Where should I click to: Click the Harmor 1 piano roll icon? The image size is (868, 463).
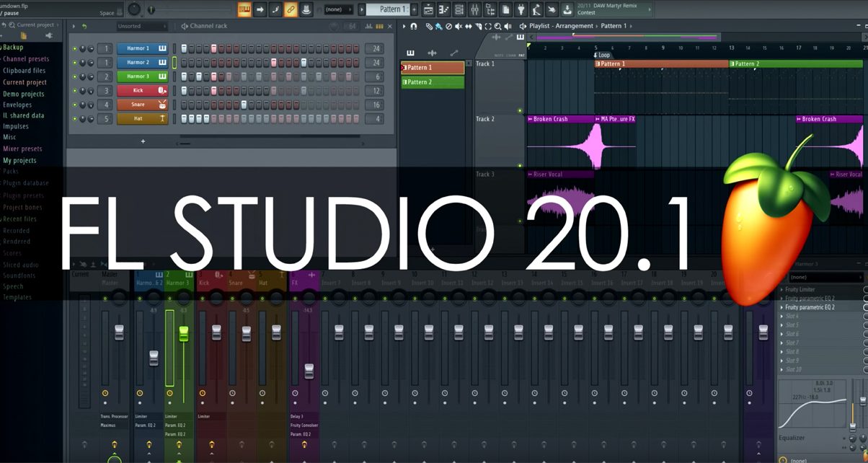tap(162, 48)
